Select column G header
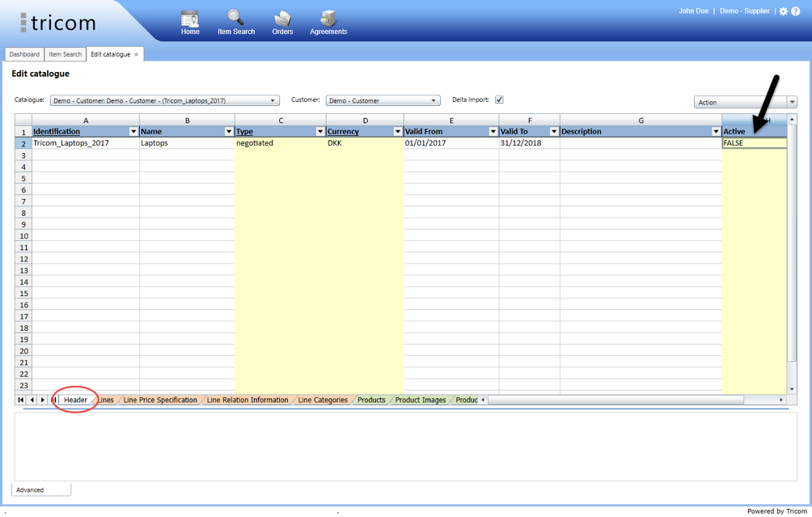 [641, 121]
